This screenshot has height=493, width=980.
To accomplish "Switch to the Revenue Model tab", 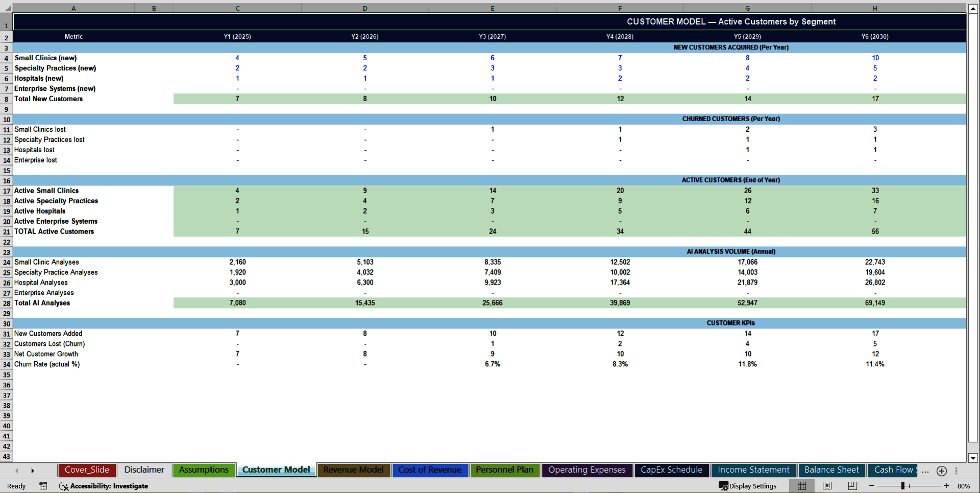I will [354, 470].
